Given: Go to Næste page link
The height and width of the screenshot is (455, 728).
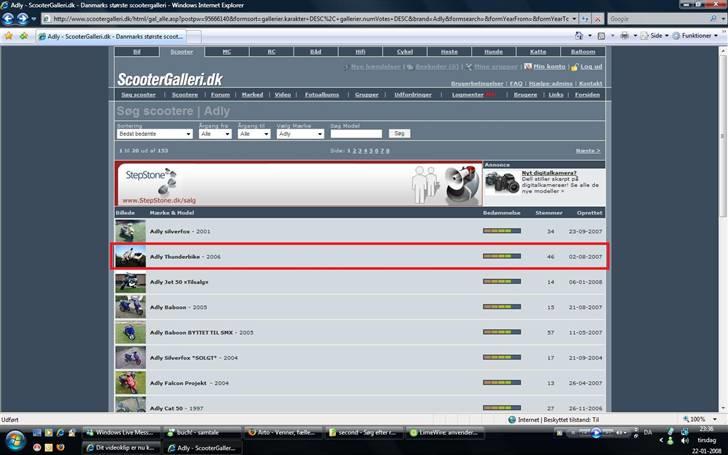Looking at the screenshot, I should [x=588, y=151].
